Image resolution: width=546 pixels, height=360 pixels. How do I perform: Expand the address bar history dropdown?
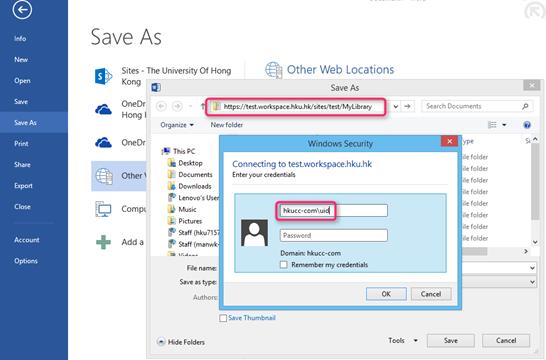(396, 107)
